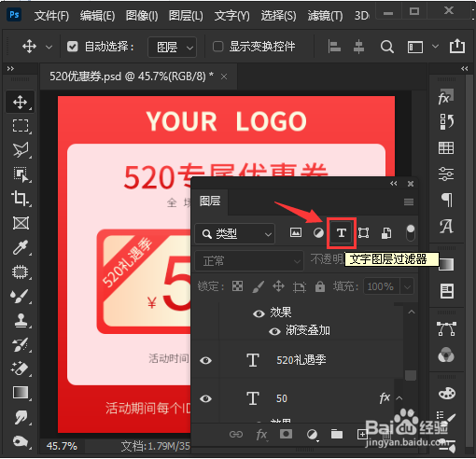Open the 文件(F) menu
This screenshot has width=476, height=459.
coord(51,15)
